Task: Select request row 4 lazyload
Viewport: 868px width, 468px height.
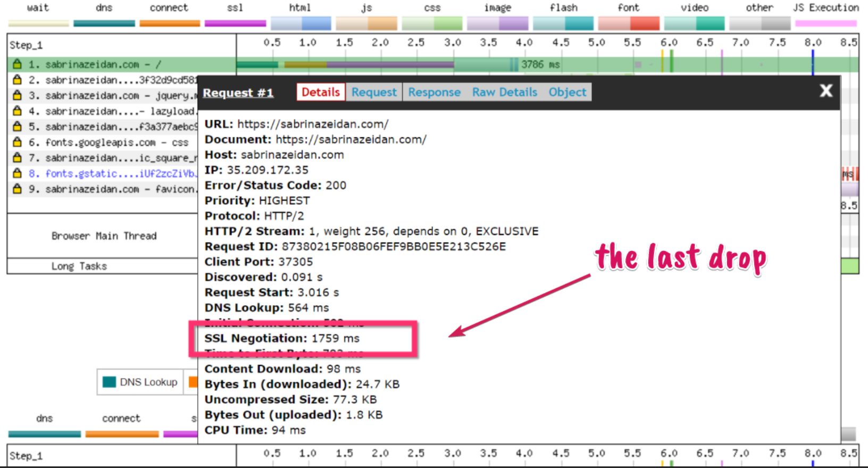Action: point(103,111)
